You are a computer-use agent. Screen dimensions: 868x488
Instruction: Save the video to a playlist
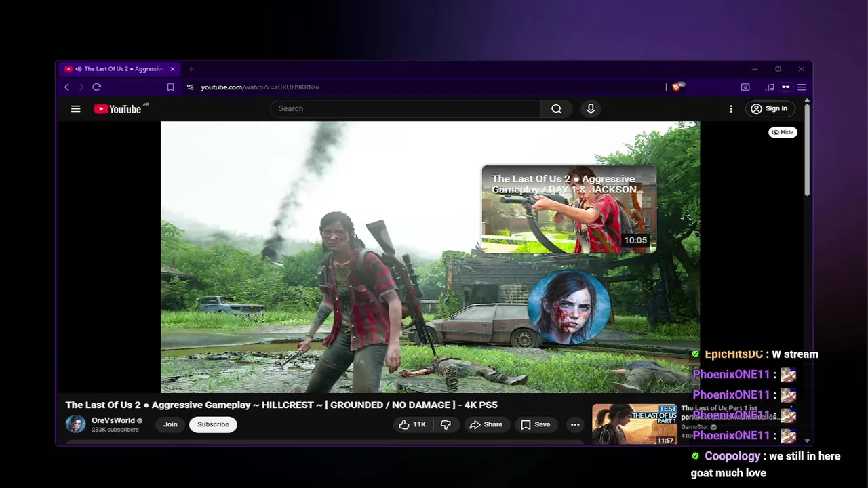pyautogui.click(x=535, y=424)
